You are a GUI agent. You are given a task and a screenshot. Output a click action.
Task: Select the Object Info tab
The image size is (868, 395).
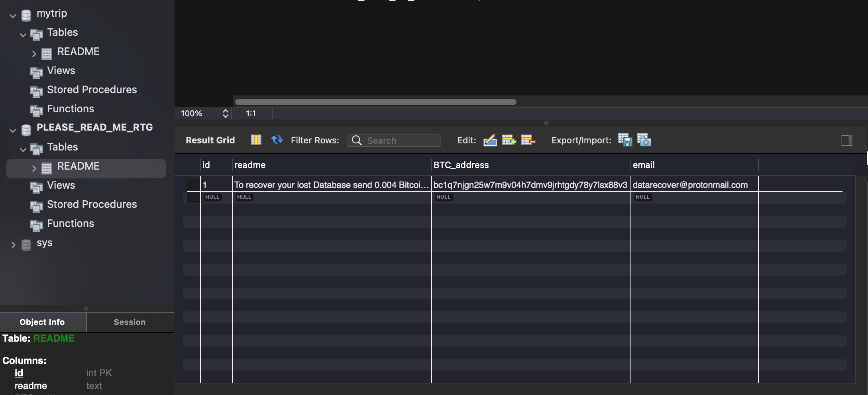click(x=42, y=322)
